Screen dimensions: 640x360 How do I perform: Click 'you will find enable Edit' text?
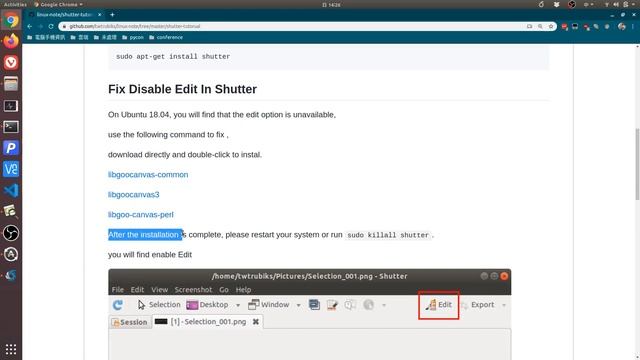[150, 255]
